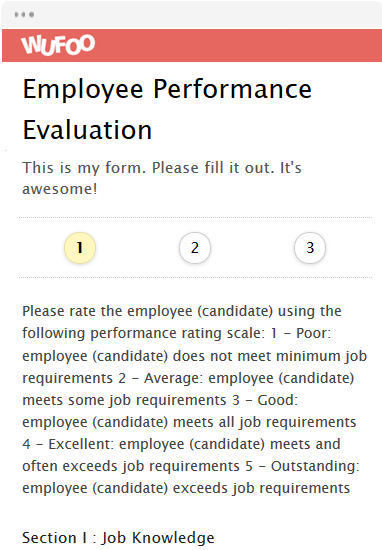Click the word "Excellent:" in rating scale

tap(81, 444)
